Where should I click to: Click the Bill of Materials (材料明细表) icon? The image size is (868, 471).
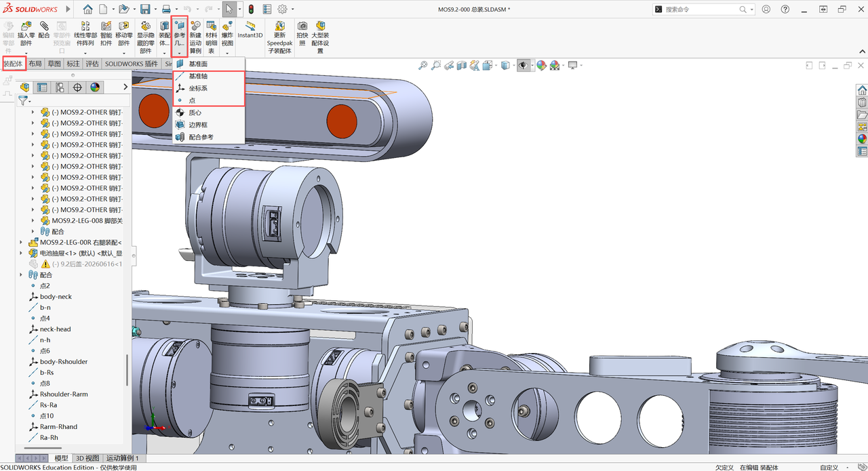212,38
